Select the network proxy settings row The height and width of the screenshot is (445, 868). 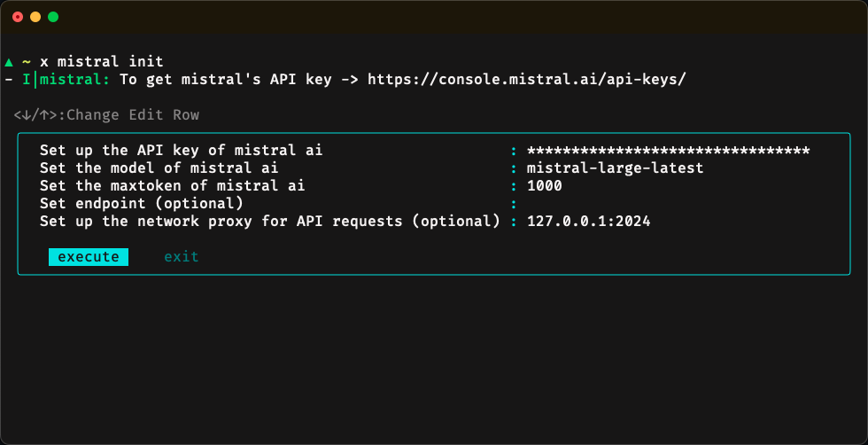pyautogui.click(x=269, y=222)
